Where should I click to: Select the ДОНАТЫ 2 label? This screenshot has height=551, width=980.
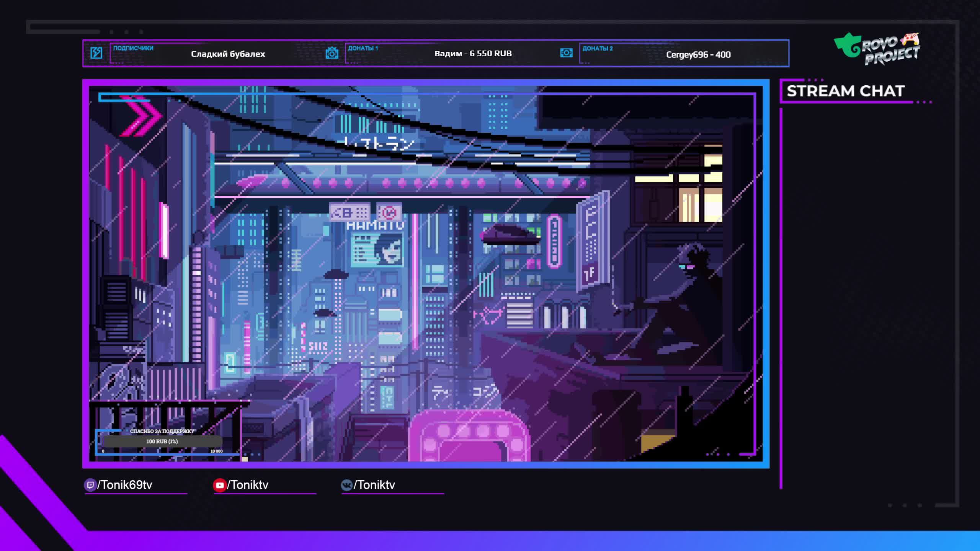coord(597,49)
